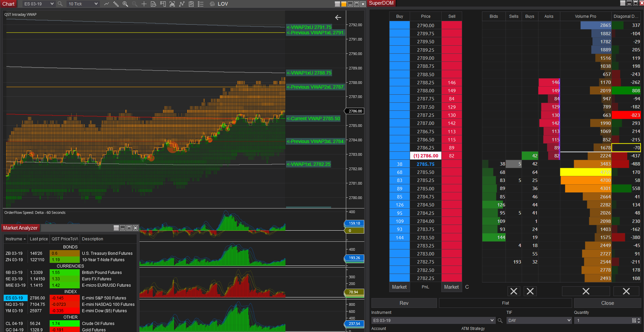This screenshot has width=644, height=332.
Task: Click the Sell column header in SuperDOM
Action: point(452,16)
